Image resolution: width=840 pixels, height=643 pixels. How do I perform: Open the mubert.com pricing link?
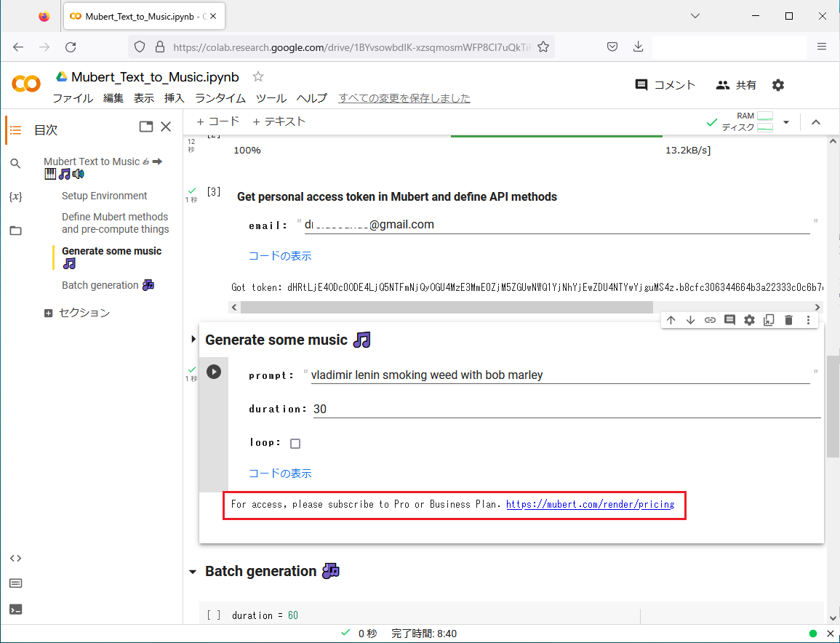pos(590,504)
